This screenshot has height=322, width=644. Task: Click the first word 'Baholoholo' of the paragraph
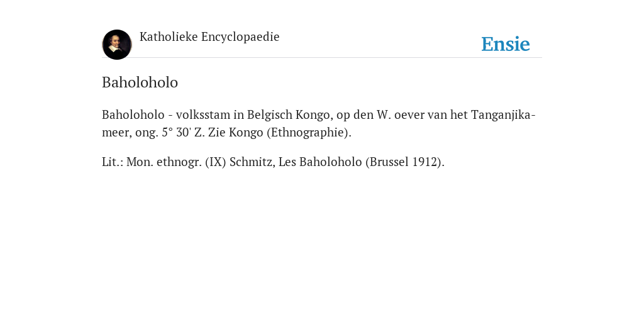(x=133, y=114)
